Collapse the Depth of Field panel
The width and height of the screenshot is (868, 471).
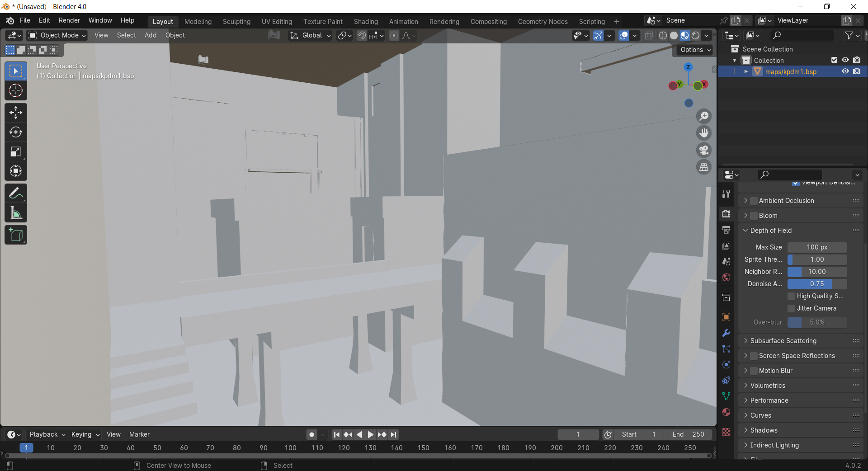770,231
